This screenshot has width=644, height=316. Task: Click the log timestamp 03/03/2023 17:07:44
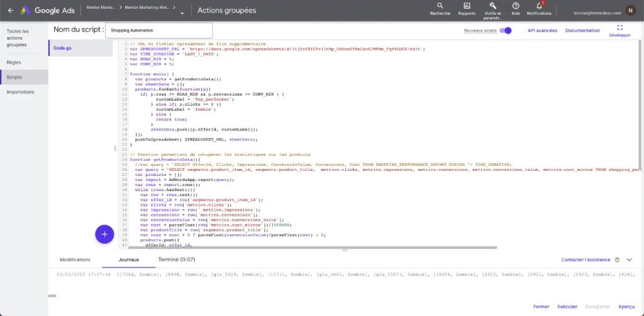tap(84, 275)
